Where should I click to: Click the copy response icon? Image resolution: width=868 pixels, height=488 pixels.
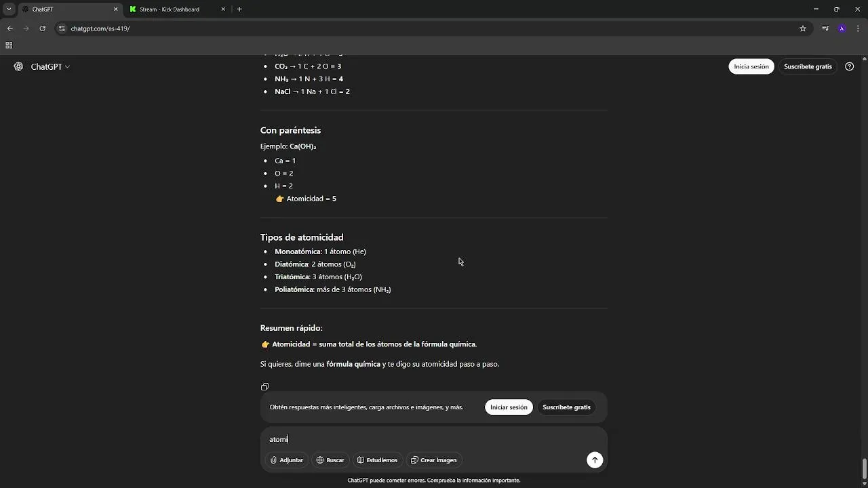pos(264,387)
